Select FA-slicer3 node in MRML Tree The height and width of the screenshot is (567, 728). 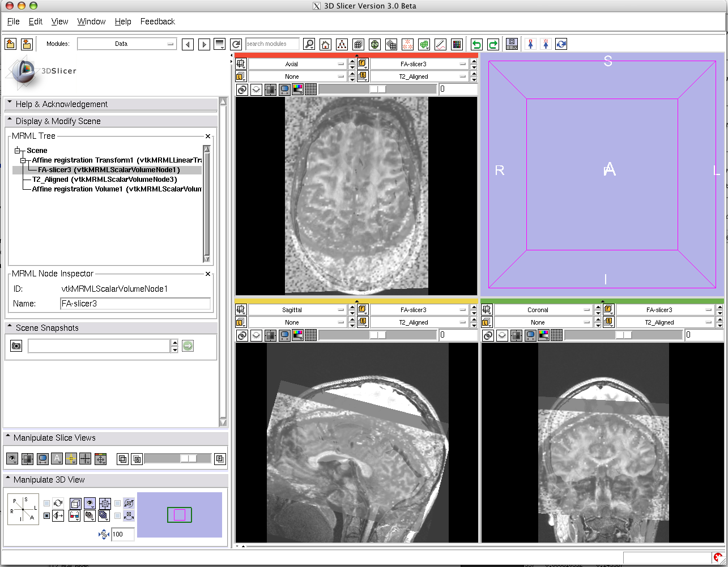pyautogui.click(x=109, y=170)
